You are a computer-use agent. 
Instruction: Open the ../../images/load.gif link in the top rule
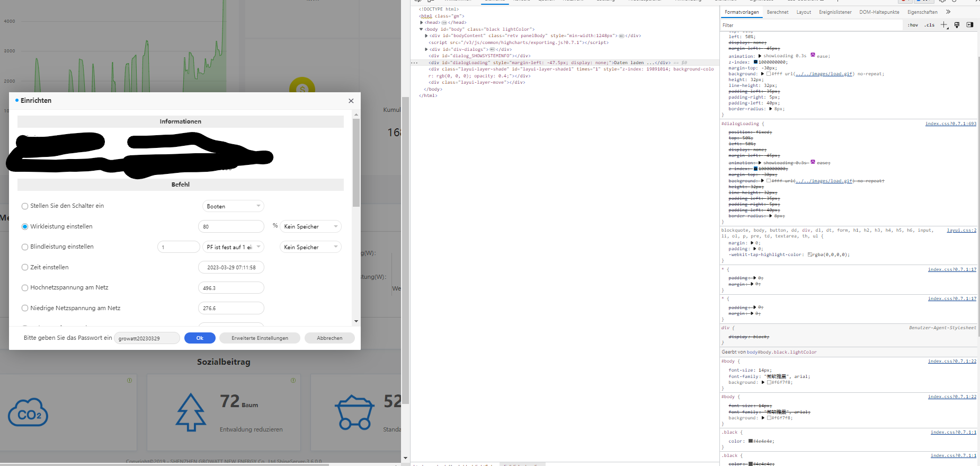click(x=824, y=74)
